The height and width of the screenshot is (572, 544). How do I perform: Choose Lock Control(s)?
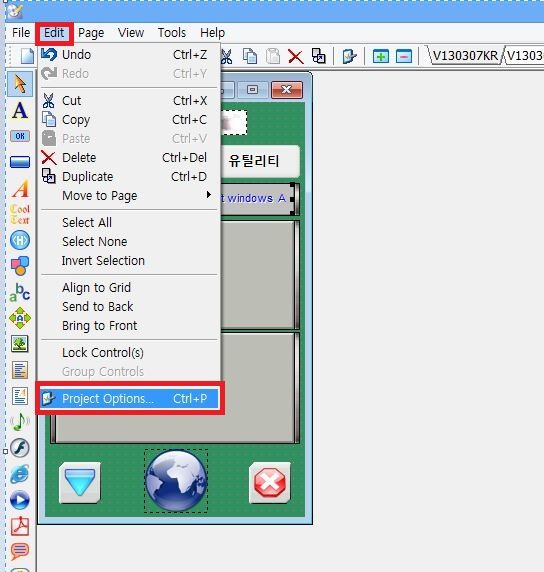tap(129, 352)
